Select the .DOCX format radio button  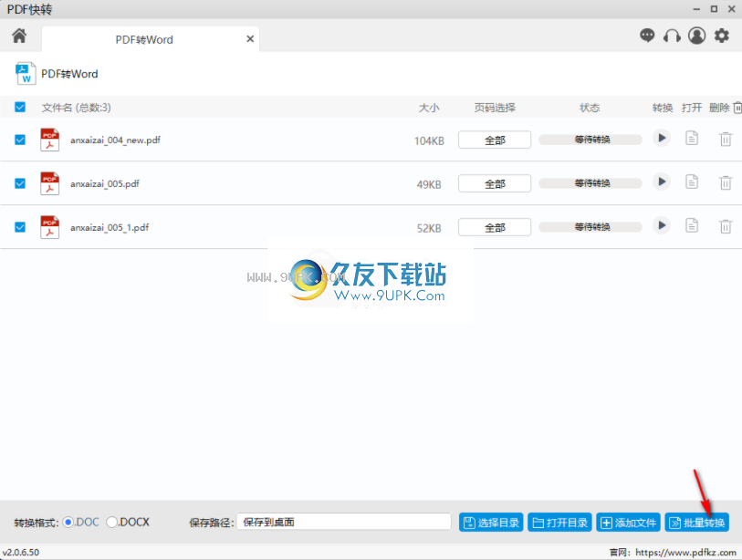111,523
